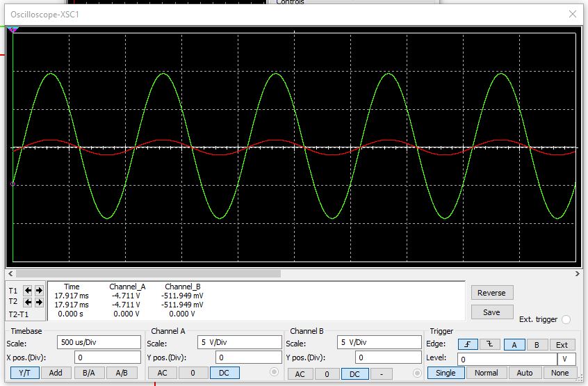Move cursor T2 left with its arrow
Viewport: 588px width, 386px height.
click(28, 302)
